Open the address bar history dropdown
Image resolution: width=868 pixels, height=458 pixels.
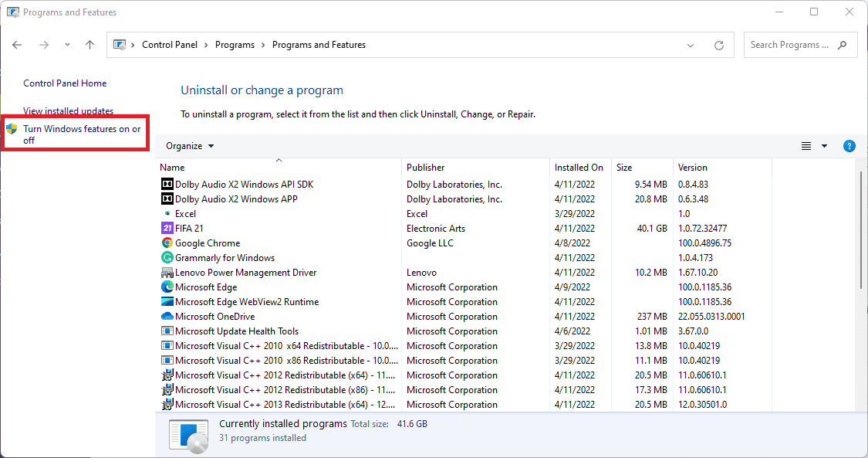tap(691, 46)
